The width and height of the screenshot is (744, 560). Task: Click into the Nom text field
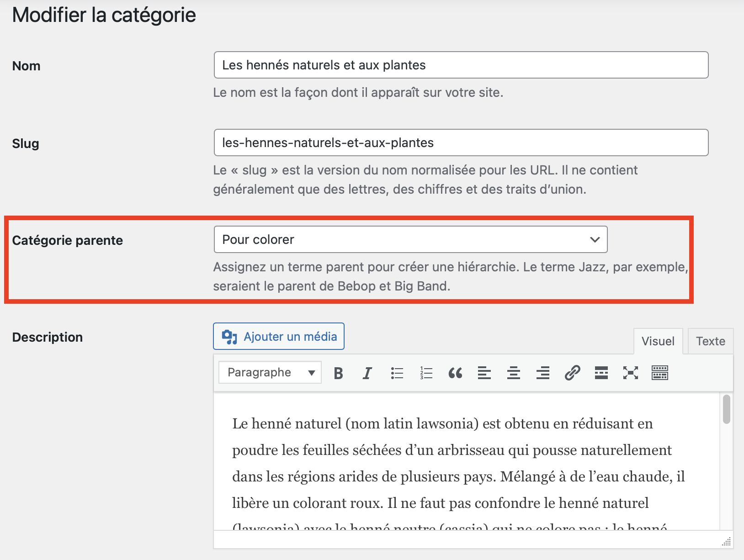point(461,65)
